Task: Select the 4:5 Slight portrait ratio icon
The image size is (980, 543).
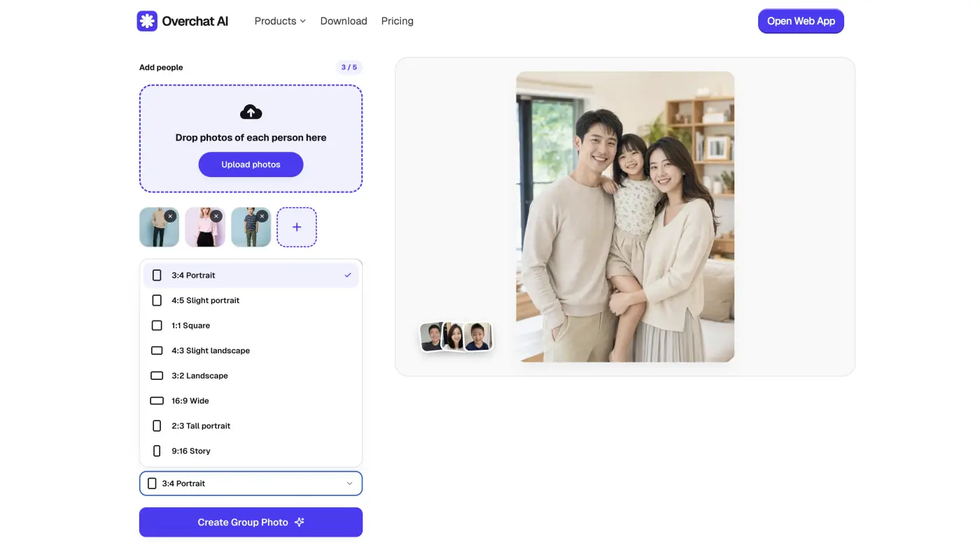Action: click(x=157, y=300)
